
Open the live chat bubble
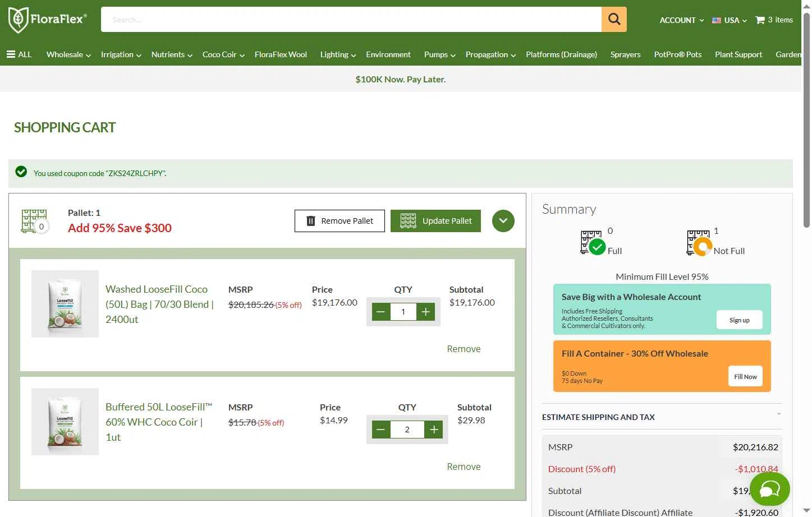coord(770,490)
